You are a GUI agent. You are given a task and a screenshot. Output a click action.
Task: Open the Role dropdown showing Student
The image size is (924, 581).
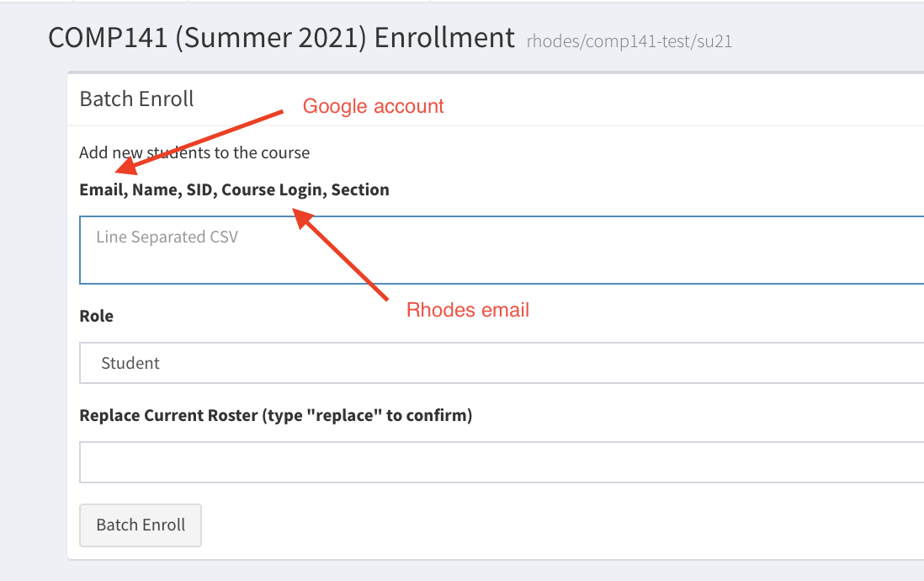click(502, 363)
